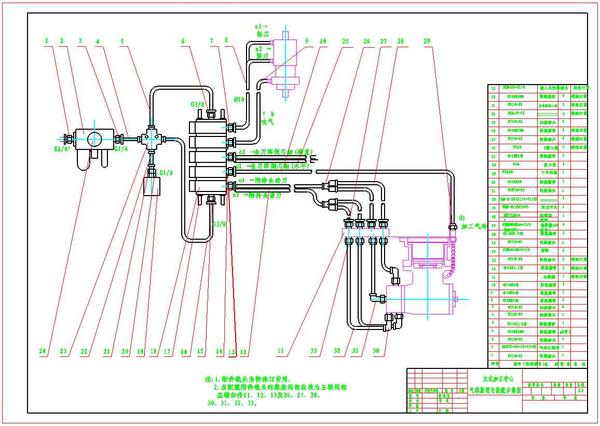Screen dimensions: 600x426
Task: Select callout number 14 in bottom row
Action: point(219,352)
